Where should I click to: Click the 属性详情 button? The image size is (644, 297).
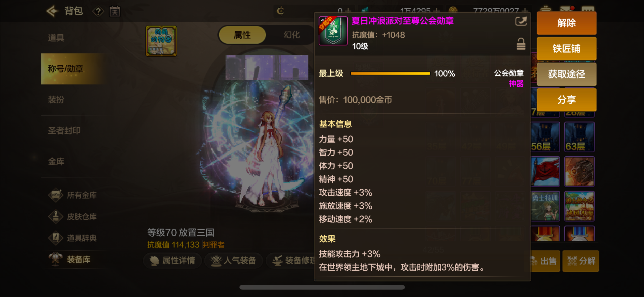coord(173,260)
